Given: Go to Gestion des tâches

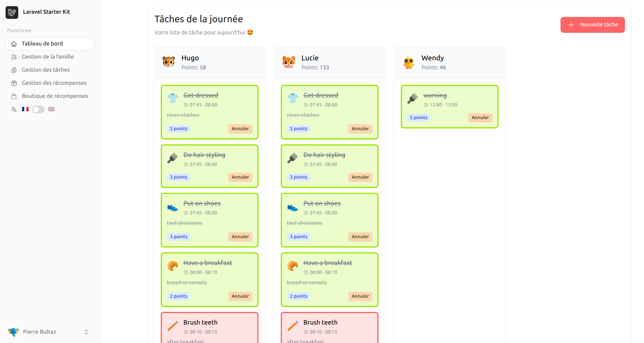Looking at the screenshot, I should 46,70.
